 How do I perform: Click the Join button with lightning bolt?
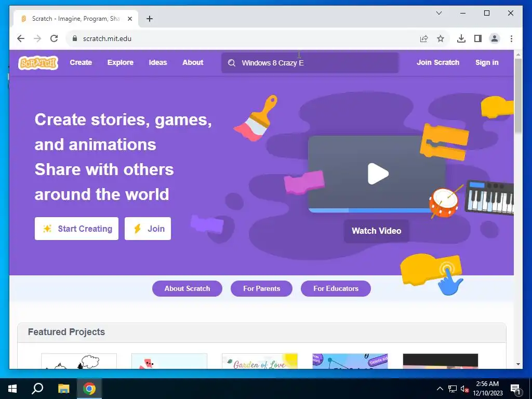[148, 229]
